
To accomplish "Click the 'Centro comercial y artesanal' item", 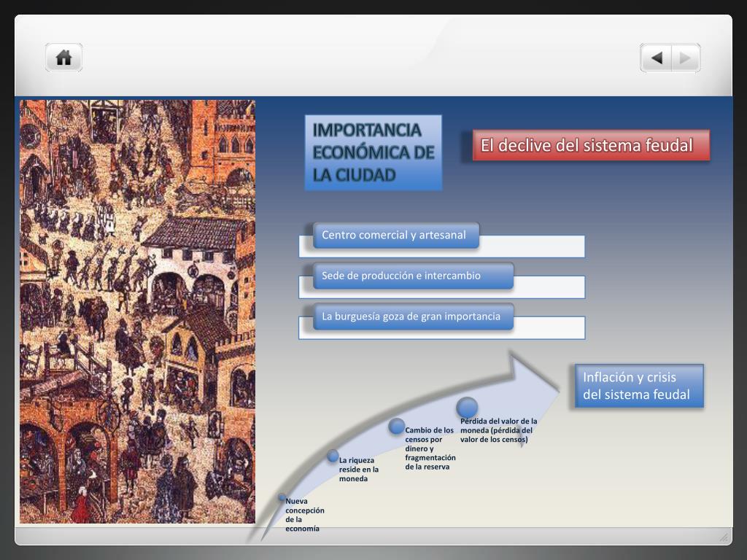I will pos(396,236).
